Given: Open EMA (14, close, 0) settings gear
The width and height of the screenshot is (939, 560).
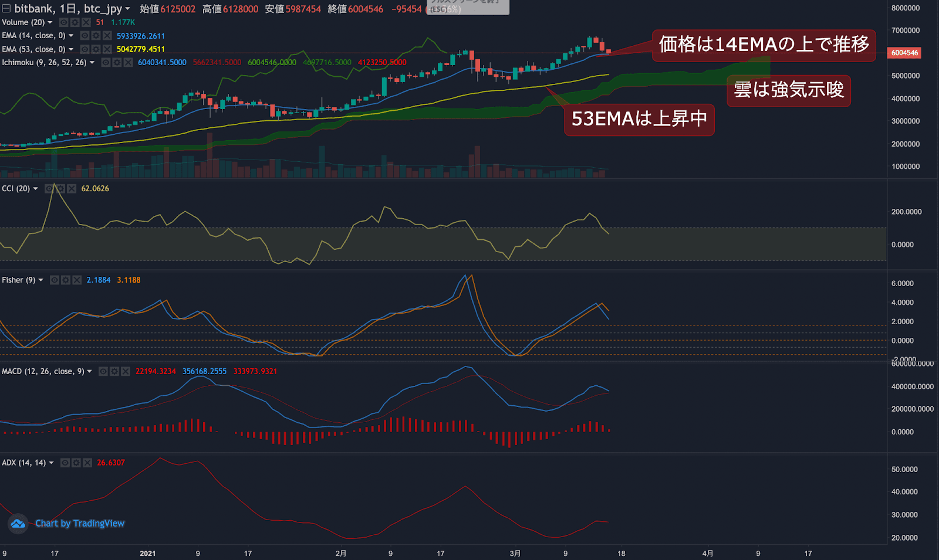Looking at the screenshot, I should [x=96, y=36].
